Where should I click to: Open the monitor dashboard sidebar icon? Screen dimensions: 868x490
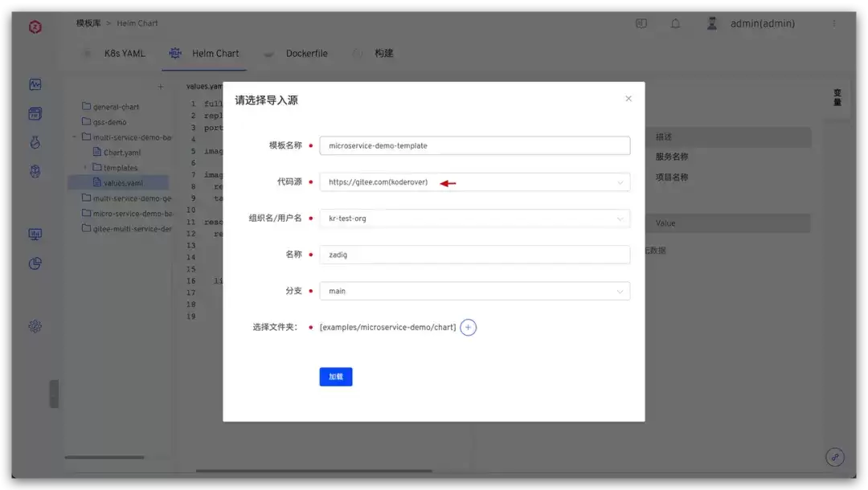35,235
